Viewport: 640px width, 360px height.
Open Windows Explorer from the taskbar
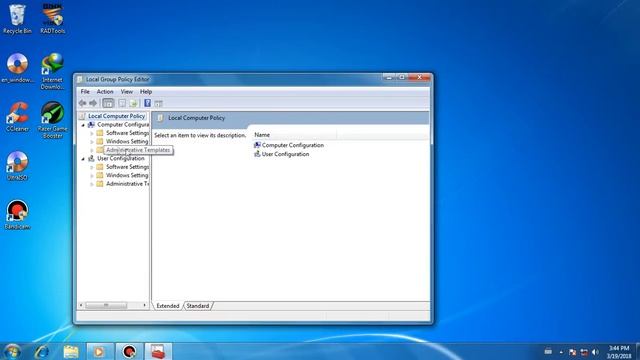pos(71,351)
